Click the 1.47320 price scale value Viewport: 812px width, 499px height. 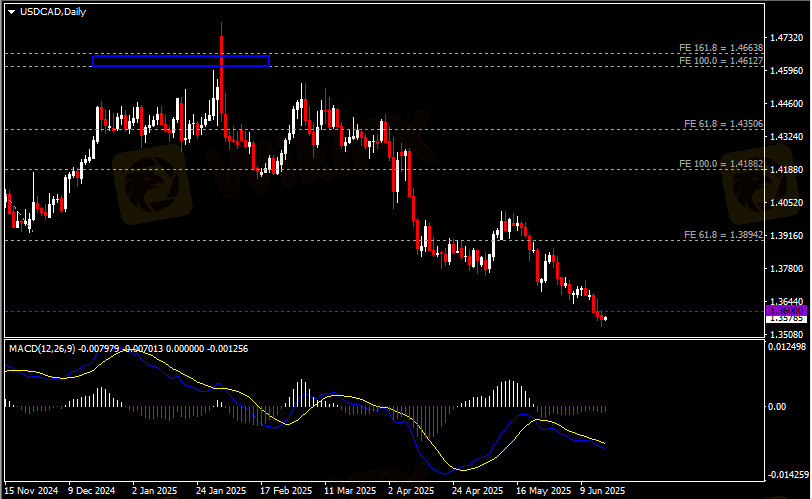tap(787, 38)
